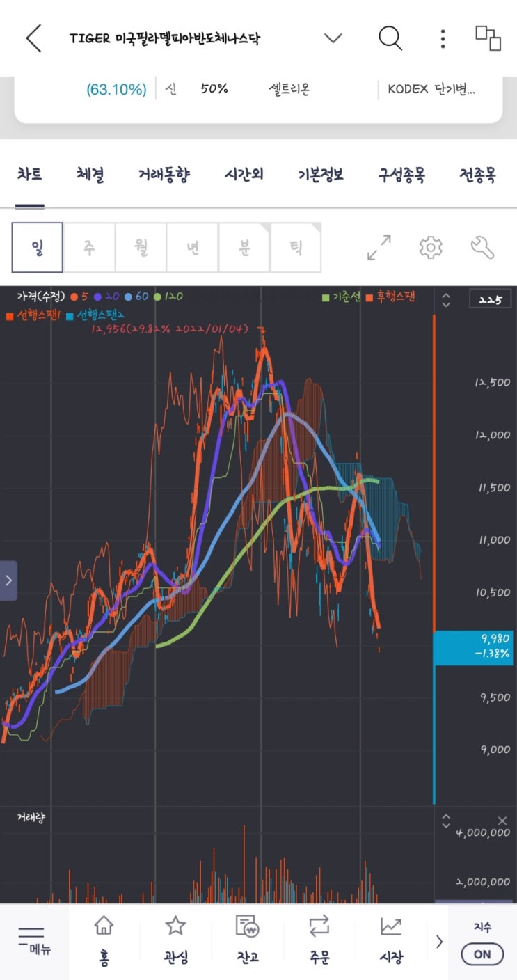Adjust price axis up-down stepper
This screenshot has height=980, width=517.
tap(446, 300)
